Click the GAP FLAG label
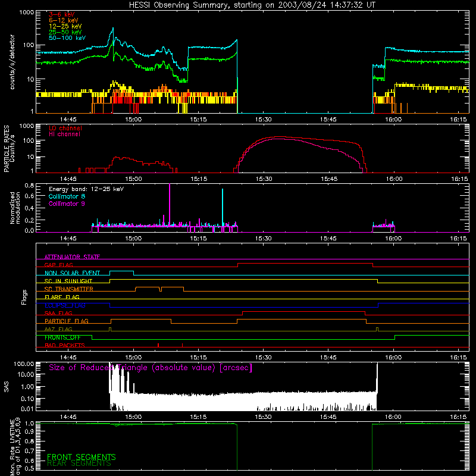Image resolution: width=476 pixels, height=476 pixels. tap(58, 265)
